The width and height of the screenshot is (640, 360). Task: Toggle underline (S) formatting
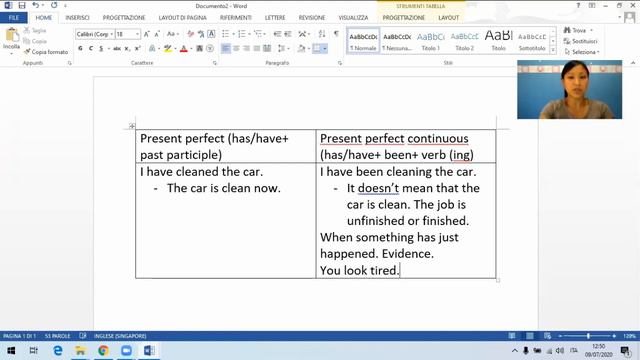coord(101,49)
